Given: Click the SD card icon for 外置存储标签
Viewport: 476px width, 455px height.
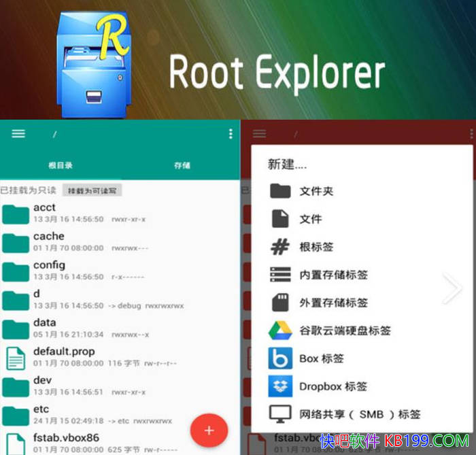Looking at the screenshot, I should point(280,303).
